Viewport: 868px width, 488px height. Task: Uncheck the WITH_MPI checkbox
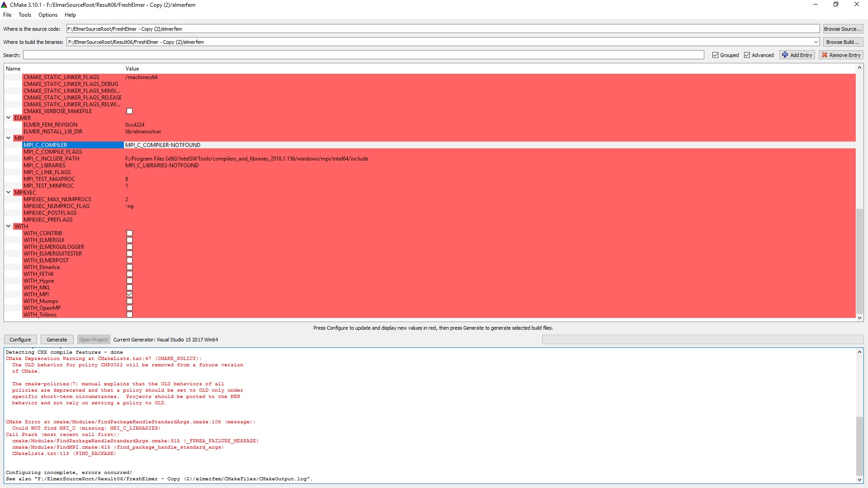point(129,294)
